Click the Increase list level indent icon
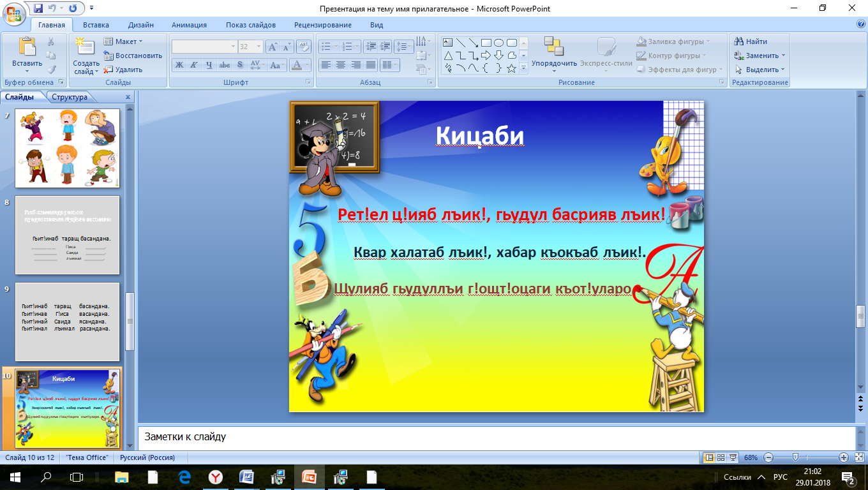868x490 pixels. (x=384, y=47)
